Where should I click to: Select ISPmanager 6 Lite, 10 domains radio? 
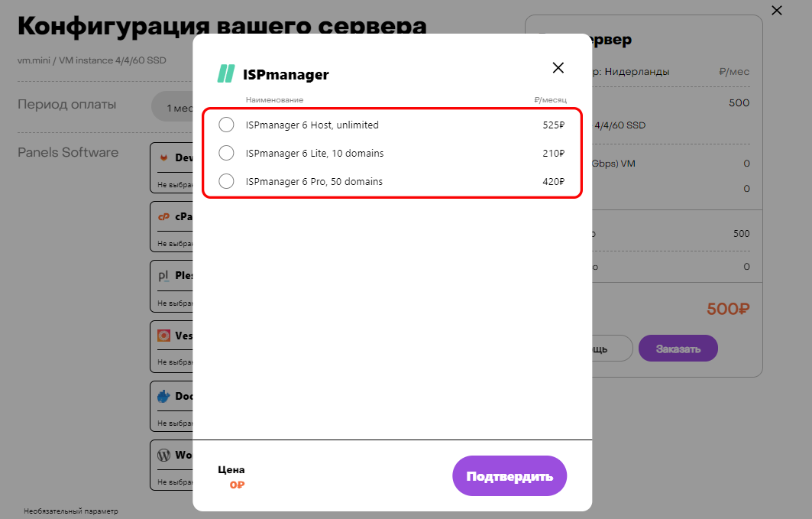pyautogui.click(x=226, y=154)
